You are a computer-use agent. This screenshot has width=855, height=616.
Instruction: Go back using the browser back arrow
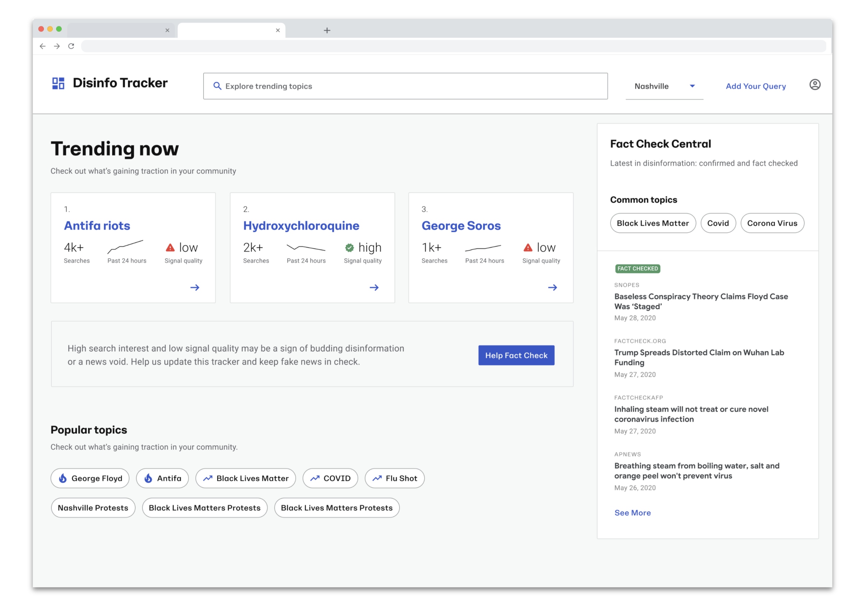(x=42, y=46)
